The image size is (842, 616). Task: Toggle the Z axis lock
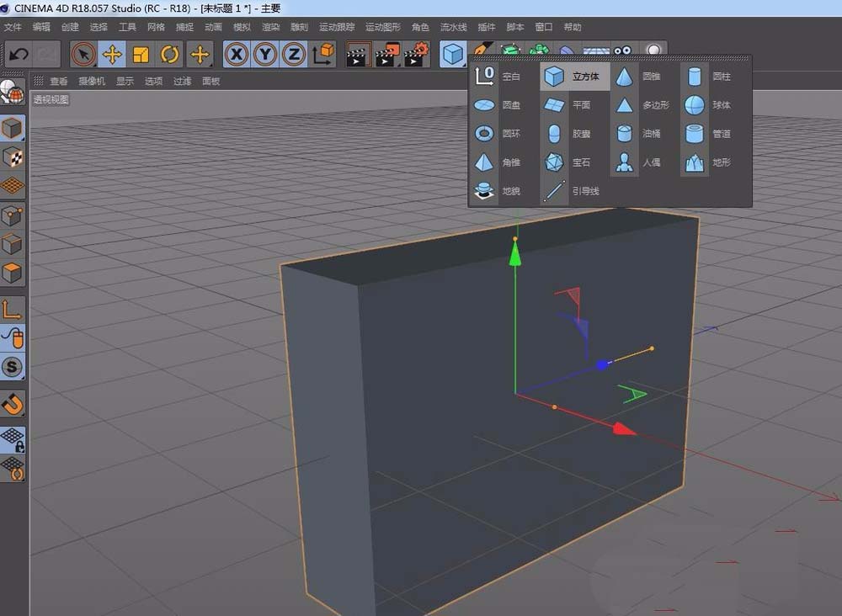292,54
